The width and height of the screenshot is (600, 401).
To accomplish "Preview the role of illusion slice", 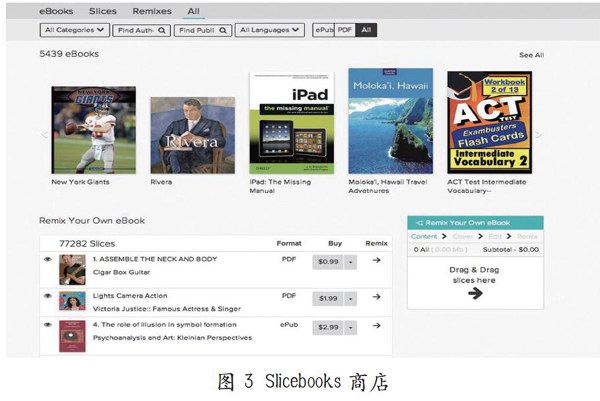I will click(48, 325).
